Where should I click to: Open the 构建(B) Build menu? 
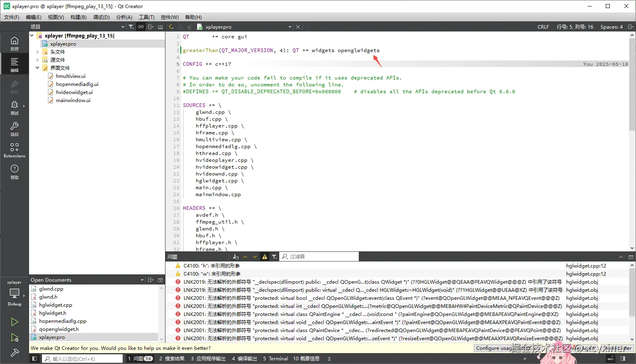[78, 17]
